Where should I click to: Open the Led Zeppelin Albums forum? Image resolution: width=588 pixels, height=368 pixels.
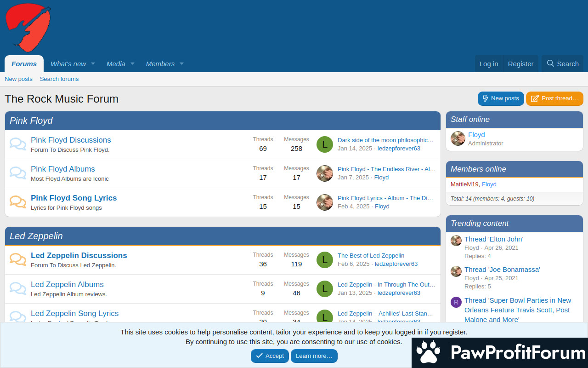click(x=67, y=284)
